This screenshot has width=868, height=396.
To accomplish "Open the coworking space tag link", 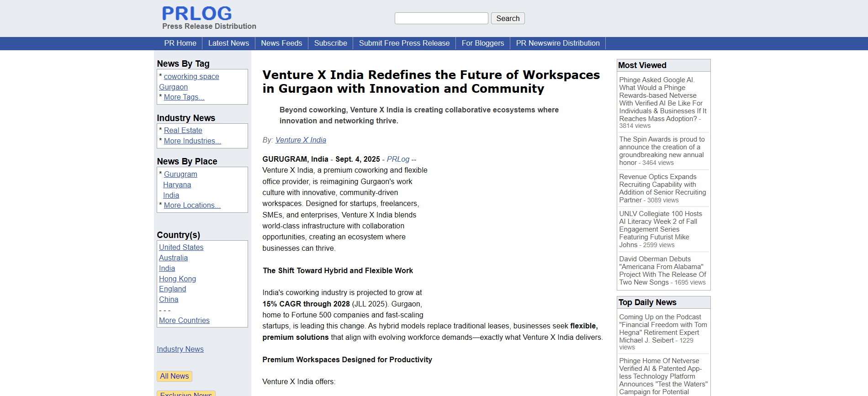I will coord(191,77).
